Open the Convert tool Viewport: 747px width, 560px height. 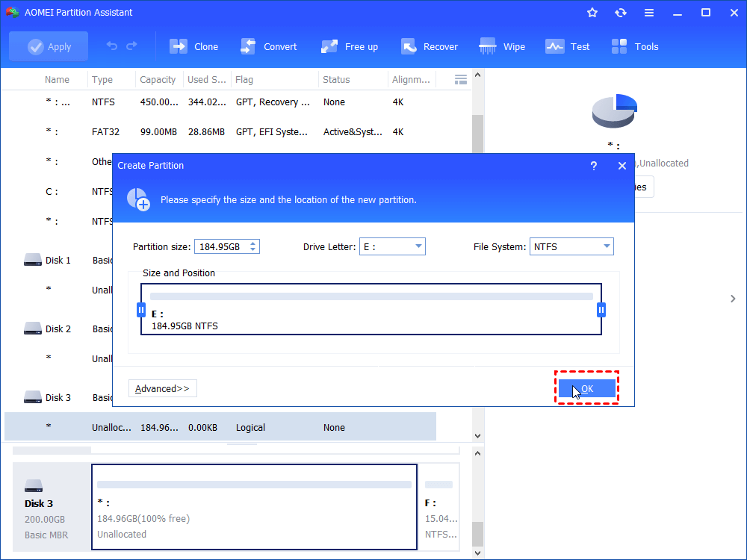pos(269,46)
